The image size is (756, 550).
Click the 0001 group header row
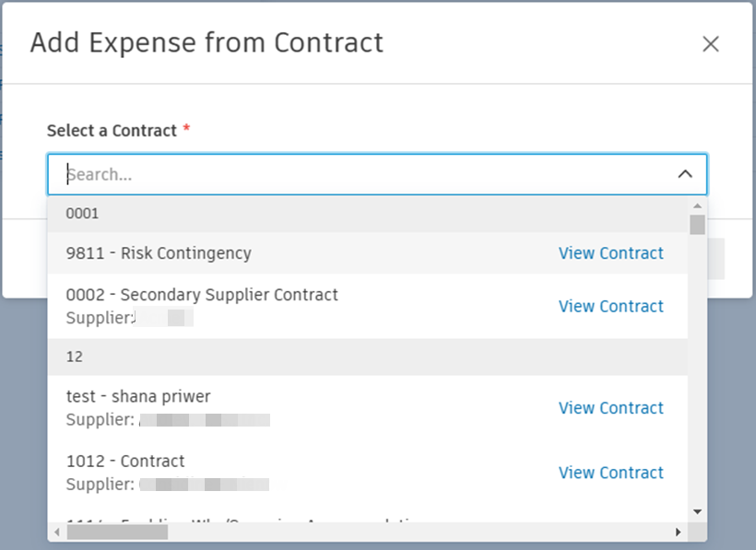pyautogui.click(x=368, y=214)
